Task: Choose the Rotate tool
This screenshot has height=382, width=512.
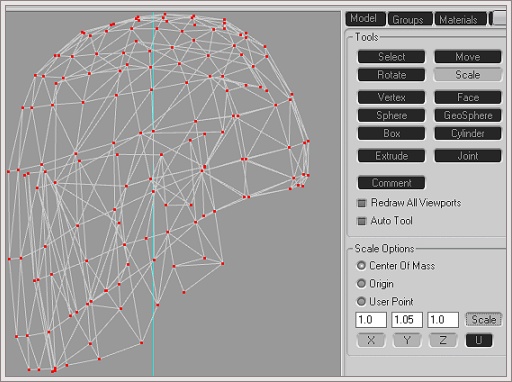Action: point(391,75)
